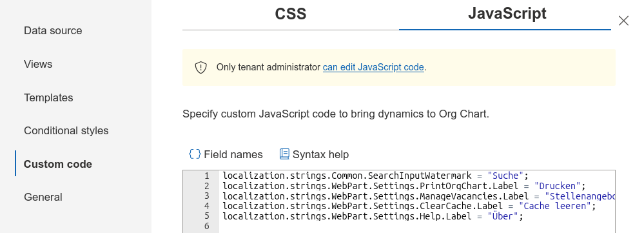644x233 pixels.
Task: Switch to the CSS tab
Action: pos(290,15)
